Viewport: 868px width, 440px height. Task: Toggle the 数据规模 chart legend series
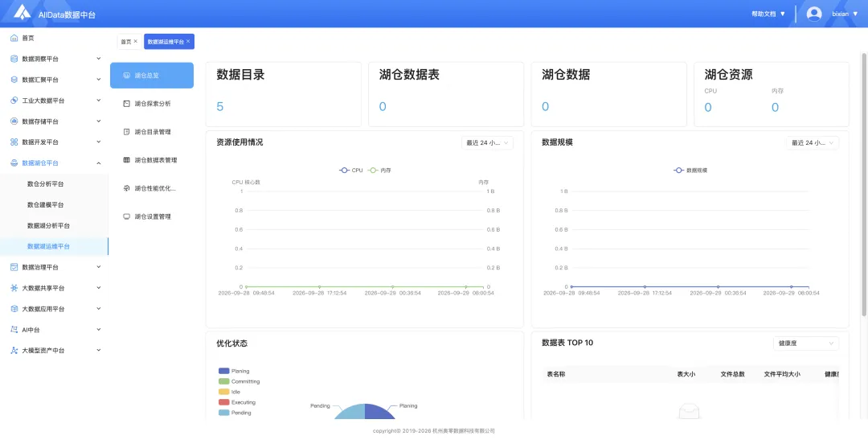690,170
